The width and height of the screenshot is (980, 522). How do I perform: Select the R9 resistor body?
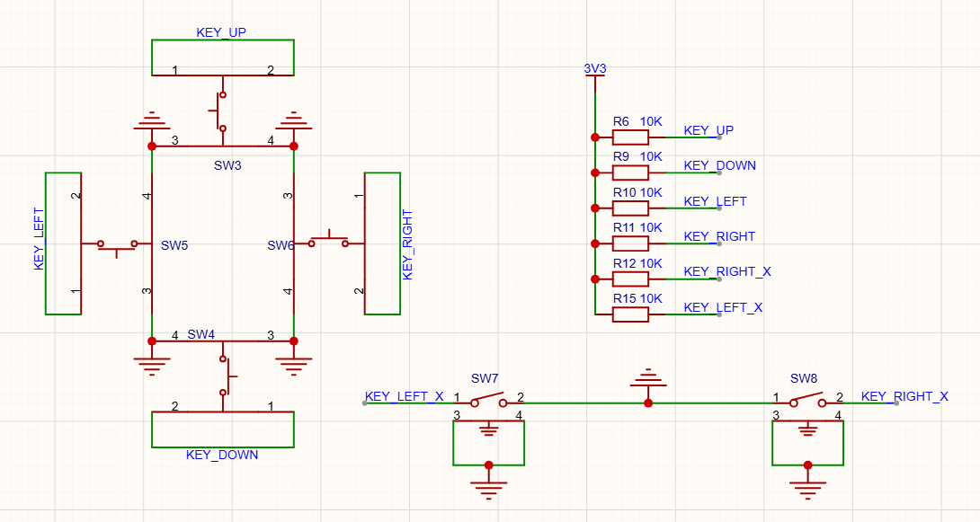coord(630,173)
